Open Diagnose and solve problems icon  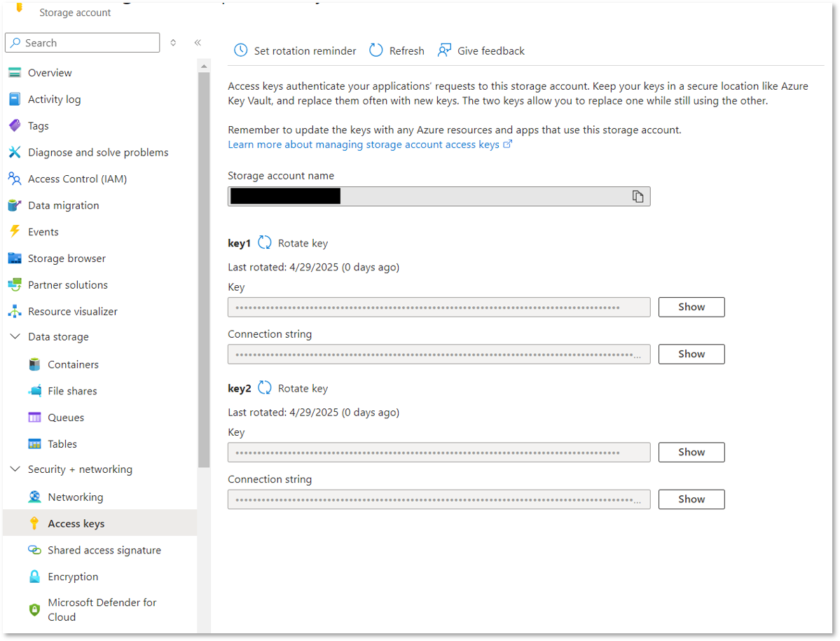15,152
